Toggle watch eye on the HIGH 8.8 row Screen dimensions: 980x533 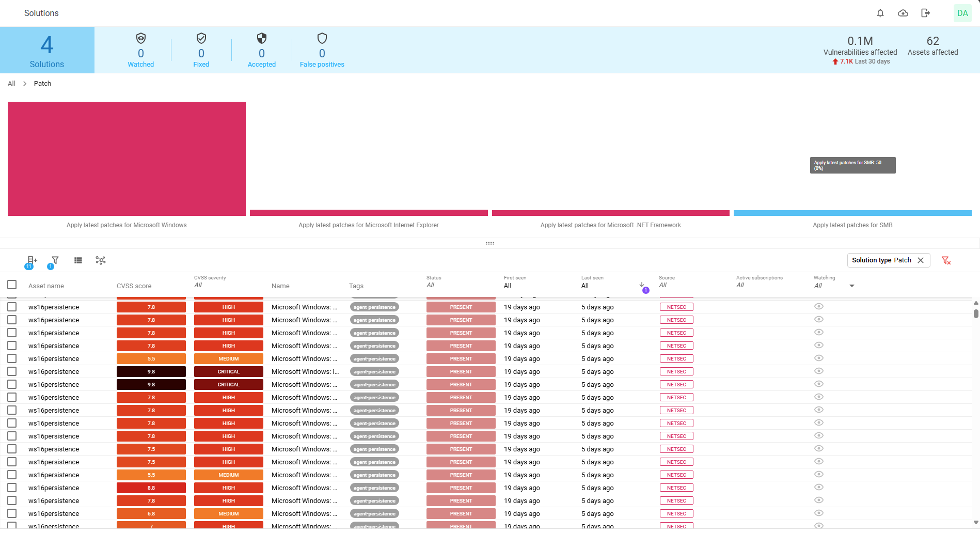point(818,488)
